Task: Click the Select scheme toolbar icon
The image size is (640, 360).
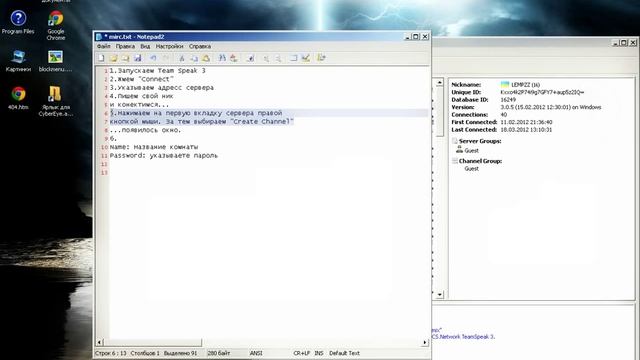Action: pos(293,58)
